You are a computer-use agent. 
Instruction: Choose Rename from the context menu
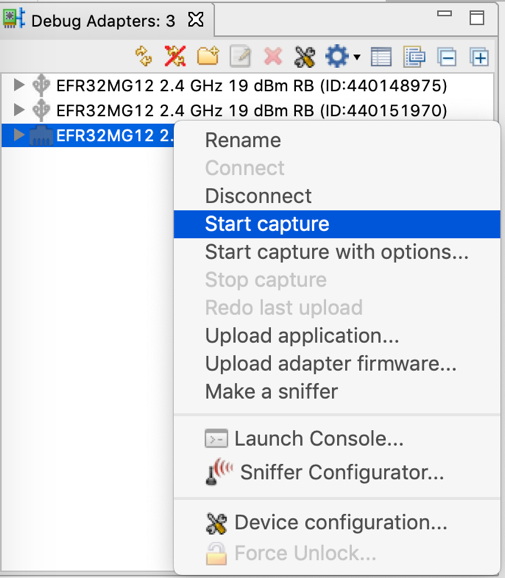pyautogui.click(x=337, y=140)
